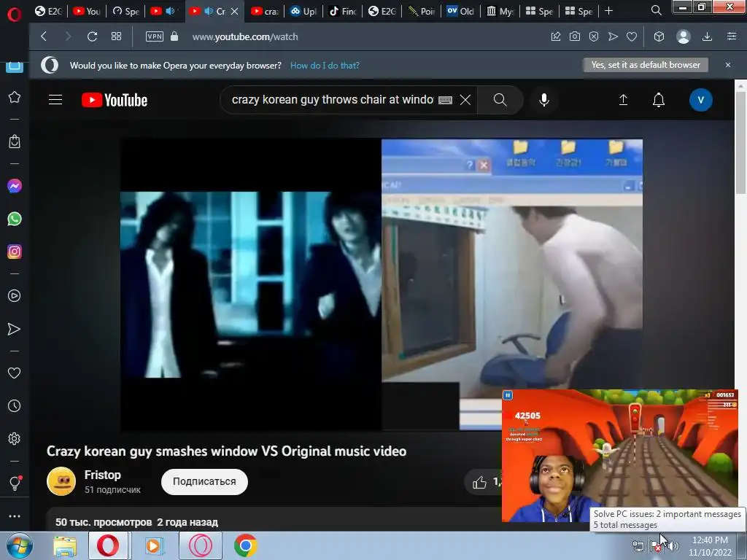Pause the picture-in-picture popup video

[x=508, y=395]
